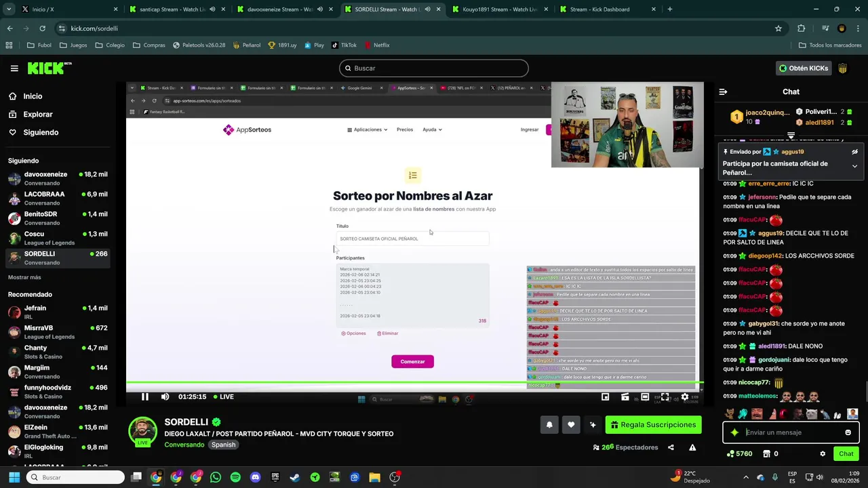Open the profile avatar menu

click(843, 68)
